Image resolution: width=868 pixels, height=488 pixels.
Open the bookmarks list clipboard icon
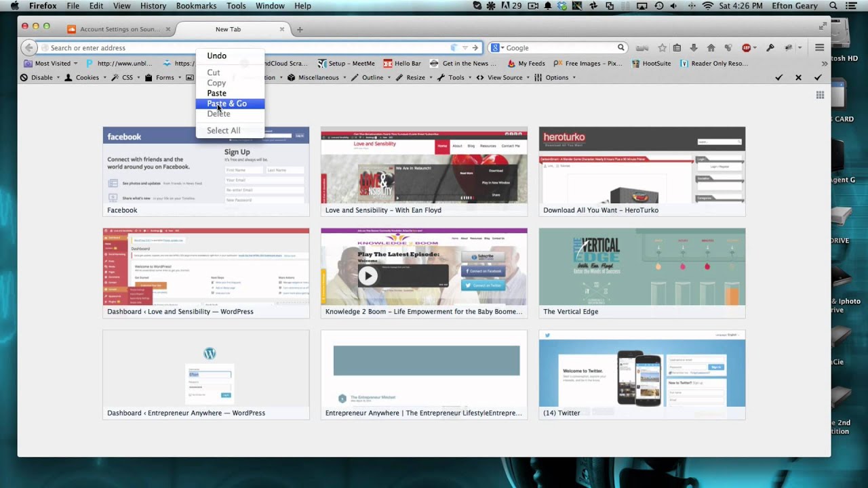(x=677, y=48)
